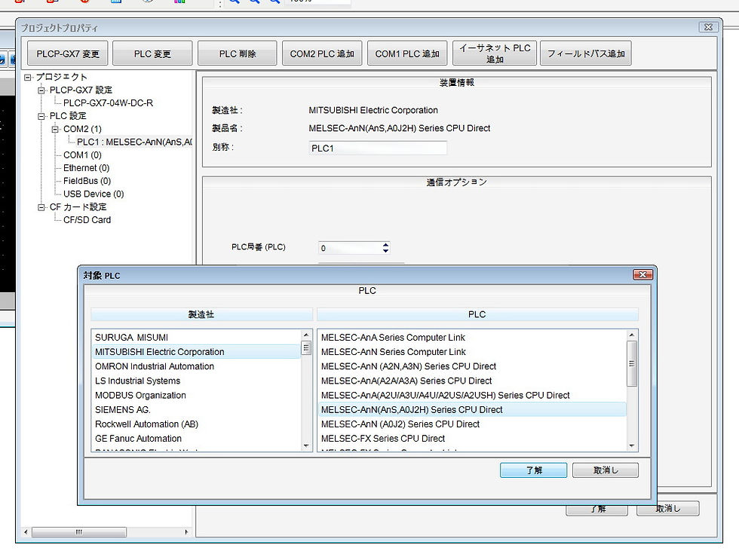Click the 別称 PLC1 input field
Viewport: 739px width, 560px height.
(x=378, y=148)
